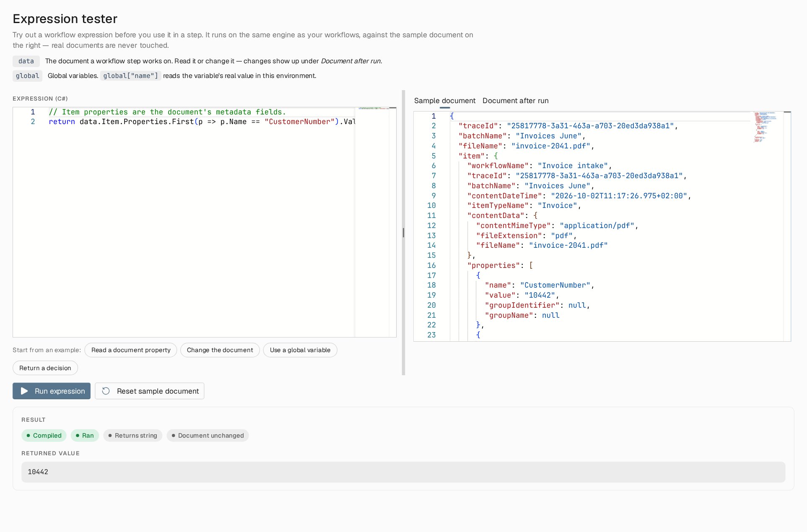The height and width of the screenshot is (532, 807).
Task: Click the Run expression button label
Action: point(60,391)
